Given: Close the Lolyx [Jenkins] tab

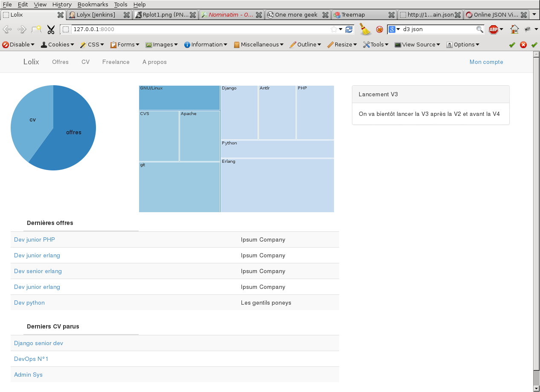Looking at the screenshot, I should tap(127, 15).
